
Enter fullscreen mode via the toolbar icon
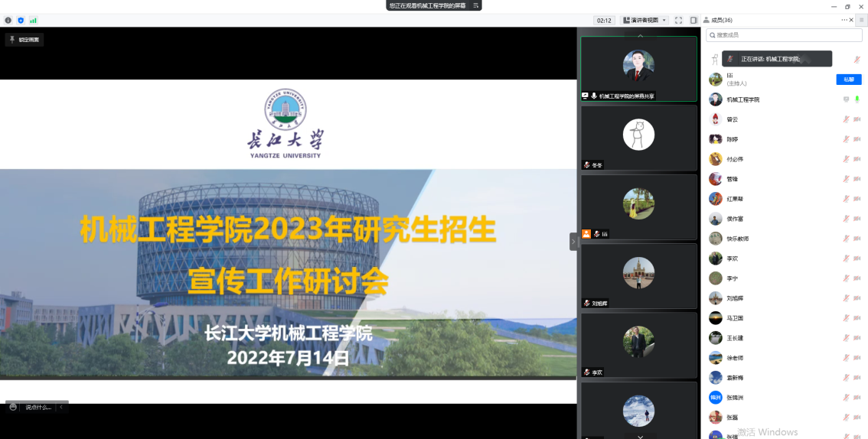pyautogui.click(x=678, y=21)
